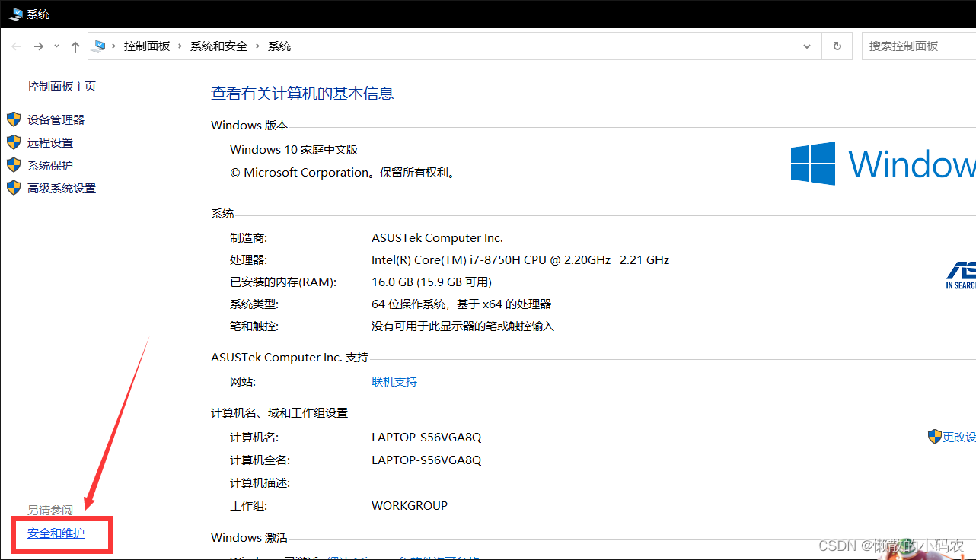This screenshot has width=976, height=560.
Task: Click shield icon beside 高级系统设置
Action: tap(14, 188)
